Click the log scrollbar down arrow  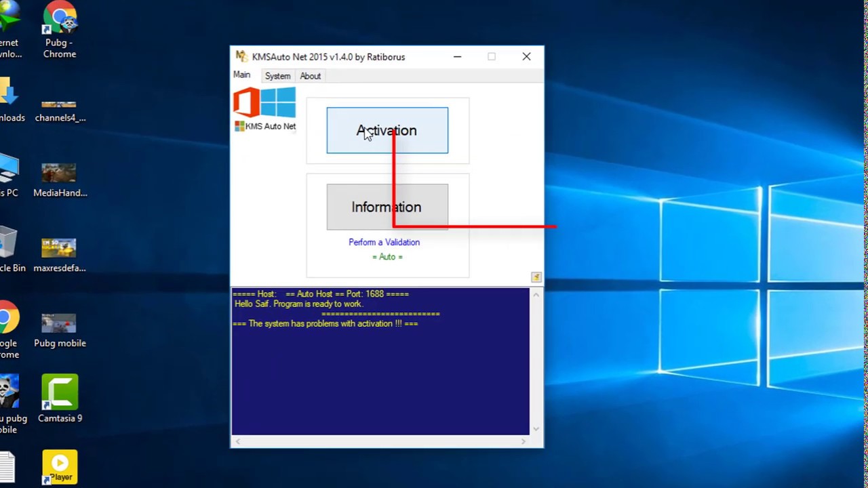coord(536,428)
